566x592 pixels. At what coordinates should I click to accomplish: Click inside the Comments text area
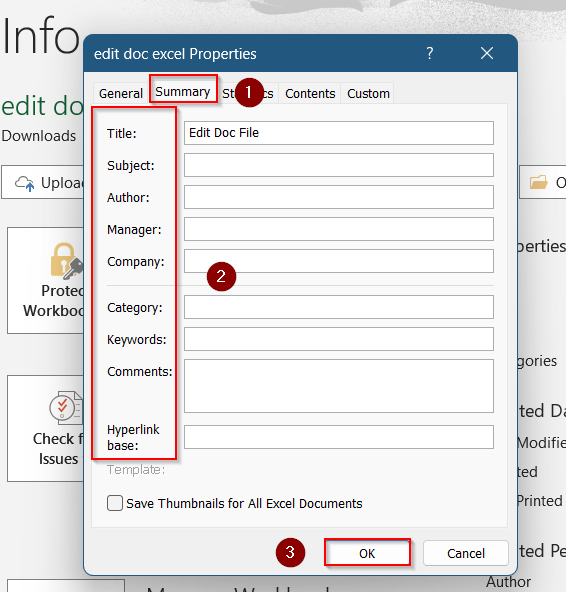coord(339,386)
